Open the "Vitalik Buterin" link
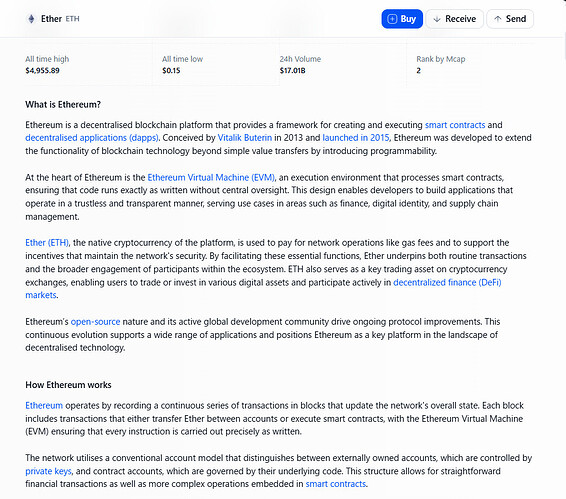The height and width of the screenshot is (499, 566). (x=245, y=138)
